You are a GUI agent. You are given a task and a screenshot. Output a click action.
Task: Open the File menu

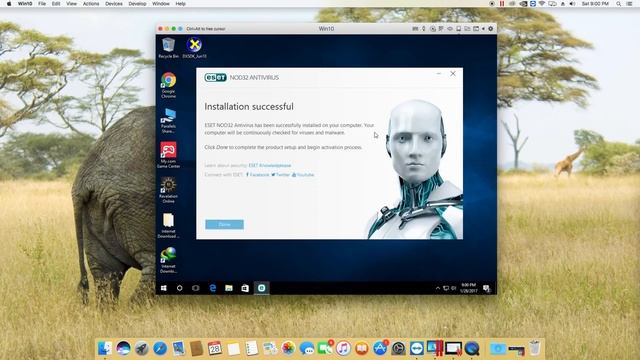click(42, 4)
